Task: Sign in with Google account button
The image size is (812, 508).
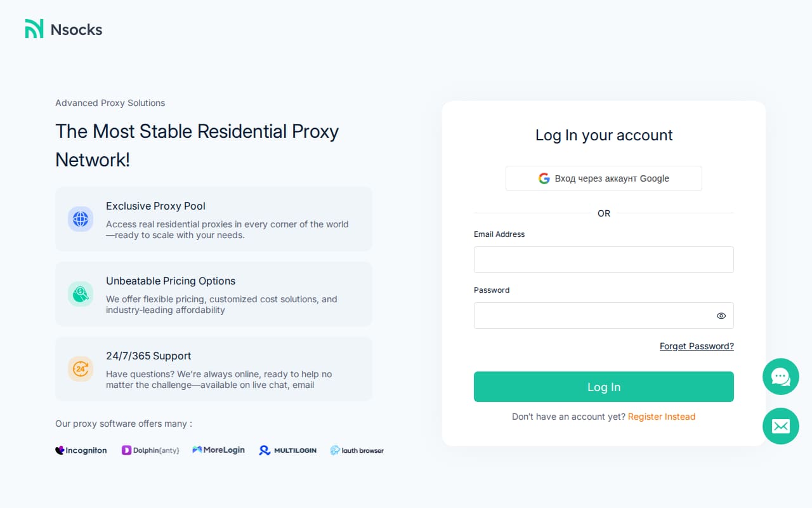Action: (x=604, y=178)
